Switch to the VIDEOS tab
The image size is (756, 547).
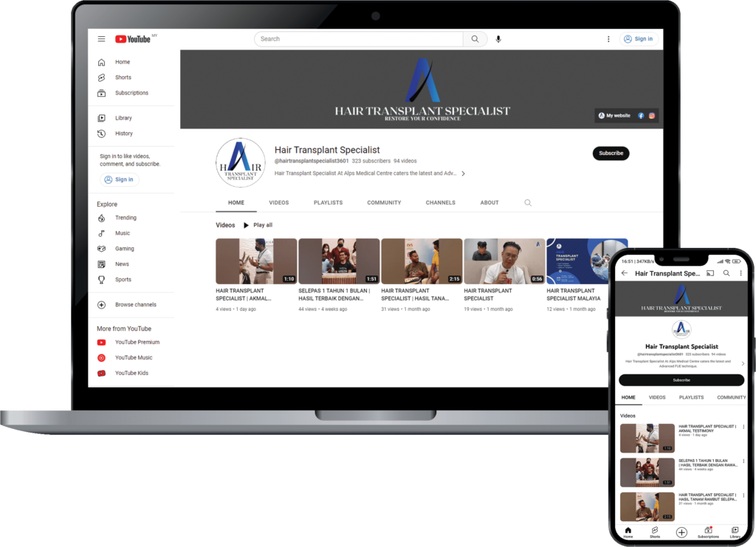click(279, 202)
